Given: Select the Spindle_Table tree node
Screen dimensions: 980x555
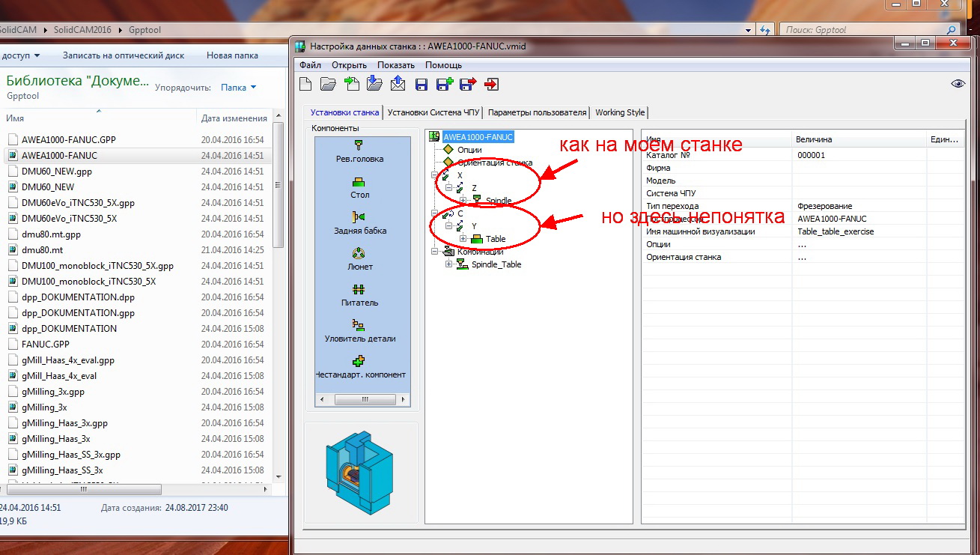Looking at the screenshot, I should [496, 264].
